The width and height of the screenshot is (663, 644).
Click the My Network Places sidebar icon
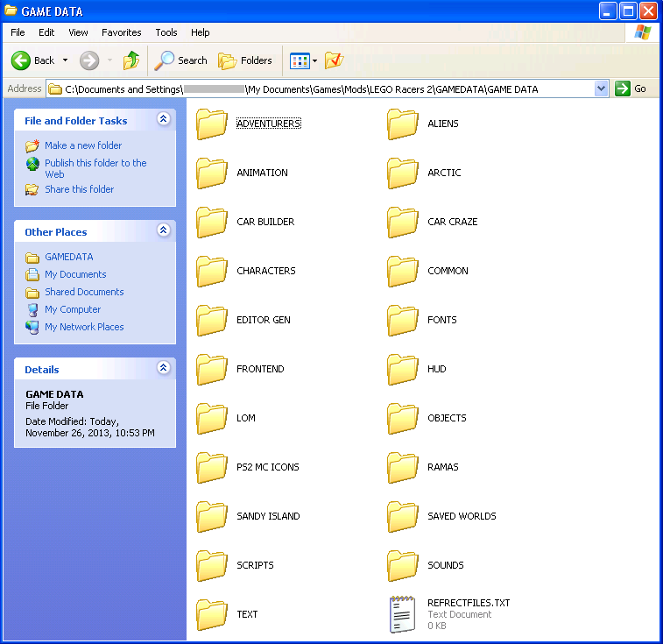tap(32, 327)
